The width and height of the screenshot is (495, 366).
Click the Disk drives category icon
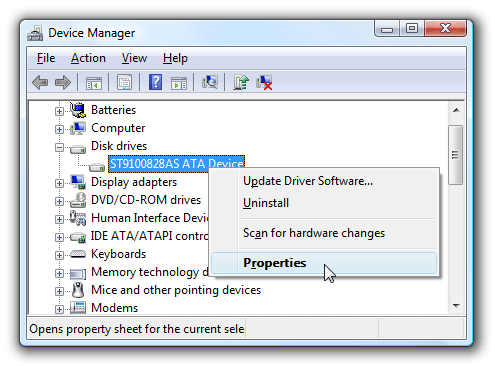(78, 148)
